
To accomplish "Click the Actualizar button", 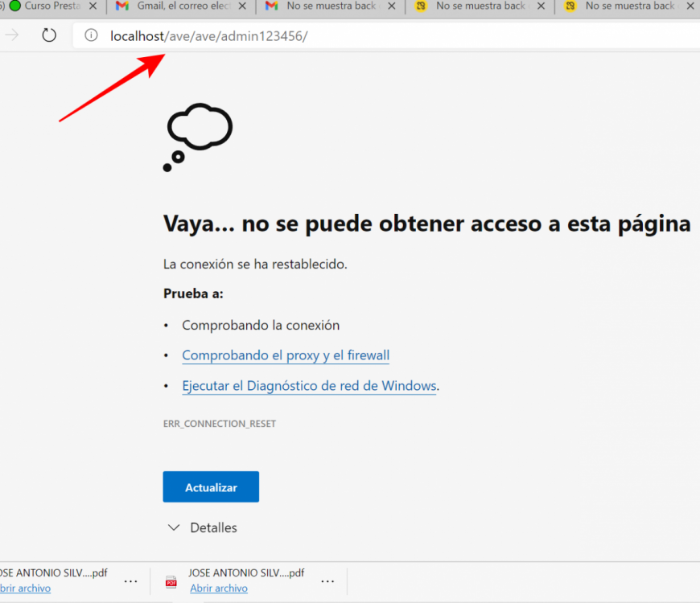I will pyautogui.click(x=211, y=487).
